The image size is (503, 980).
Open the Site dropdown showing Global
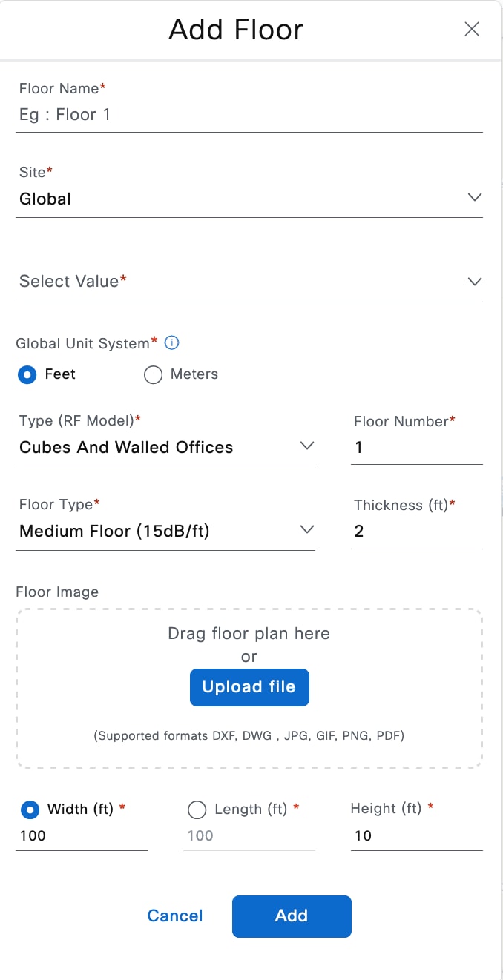249,199
